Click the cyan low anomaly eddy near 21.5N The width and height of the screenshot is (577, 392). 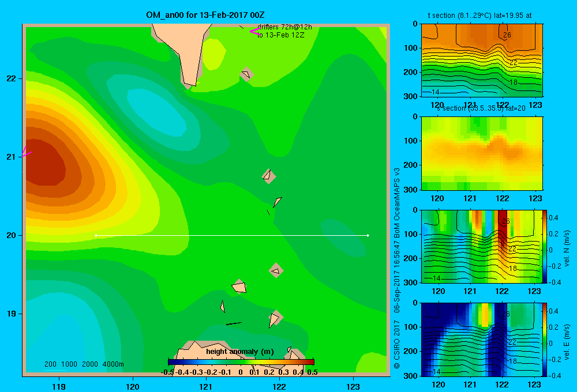coord(156,112)
